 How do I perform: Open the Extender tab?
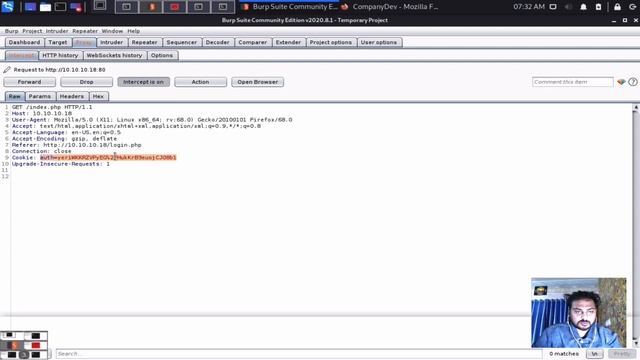tap(288, 42)
